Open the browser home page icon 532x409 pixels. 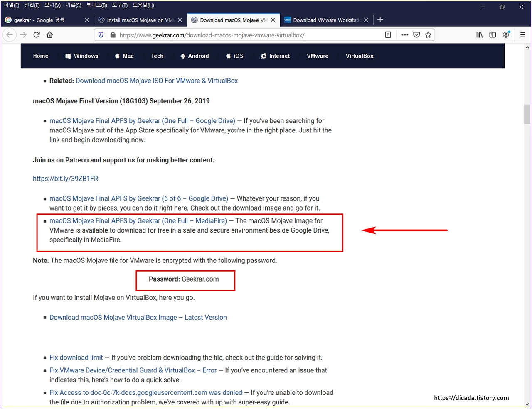[49, 35]
